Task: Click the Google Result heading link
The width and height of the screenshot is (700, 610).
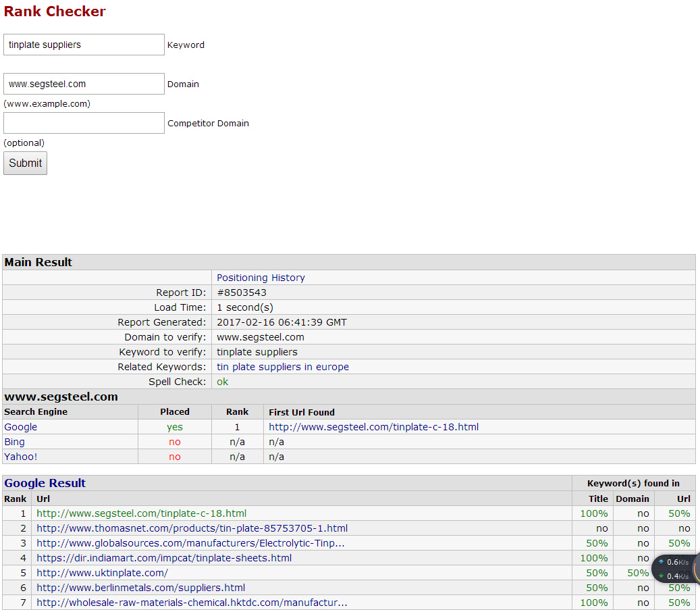Action: pos(45,483)
